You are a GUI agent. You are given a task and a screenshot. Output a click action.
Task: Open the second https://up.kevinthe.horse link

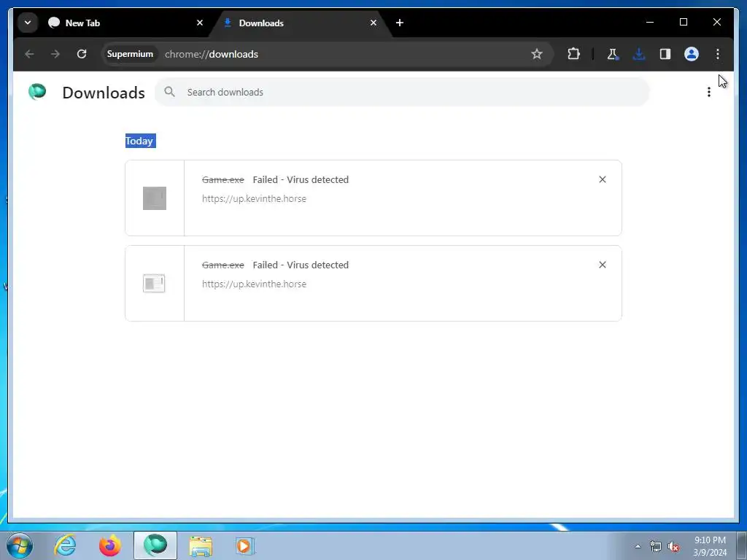254,284
